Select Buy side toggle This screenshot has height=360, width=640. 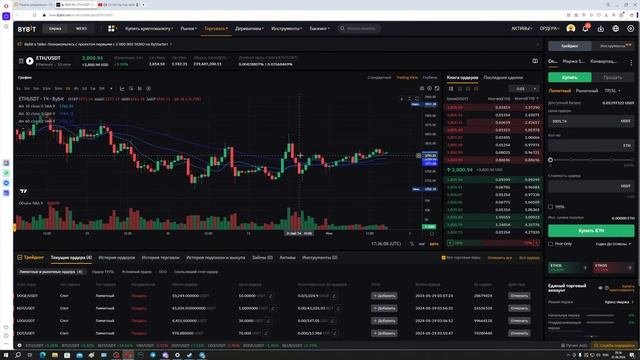(569, 77)
